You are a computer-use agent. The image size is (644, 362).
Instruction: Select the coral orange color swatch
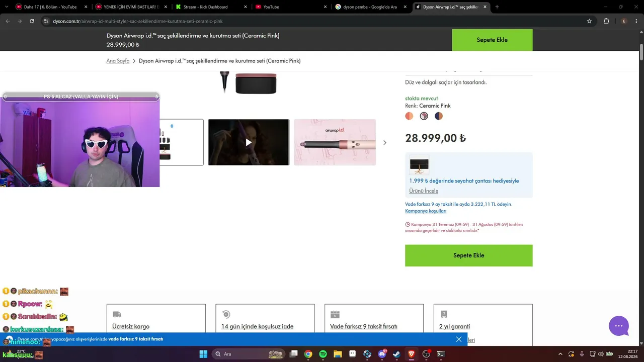pos(409,116)
